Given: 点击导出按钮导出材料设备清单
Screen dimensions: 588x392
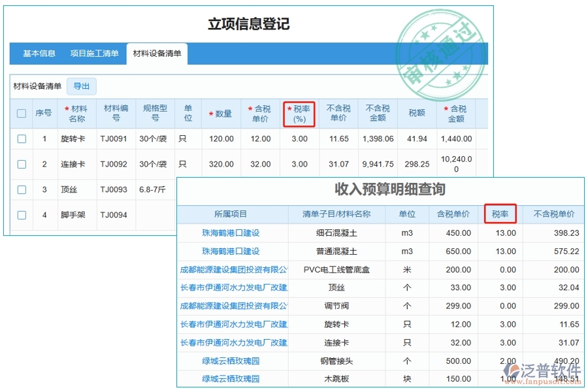Looking at the screenshot, I should tap(81, 86).
